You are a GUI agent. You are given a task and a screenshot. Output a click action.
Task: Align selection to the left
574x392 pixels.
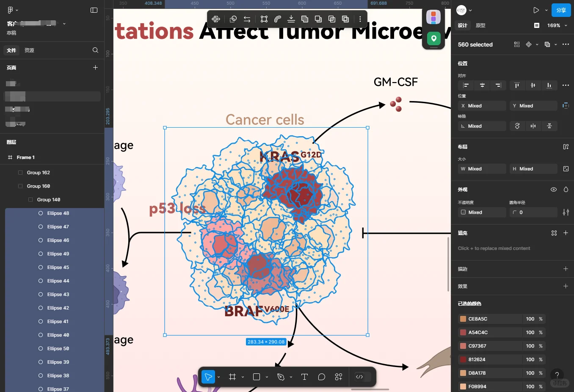tap(466, 85)
